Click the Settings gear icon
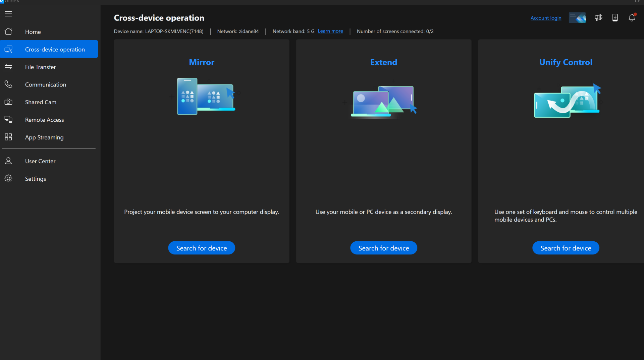Viewport: 644px width, 360px height. click(x=8, y=178)
